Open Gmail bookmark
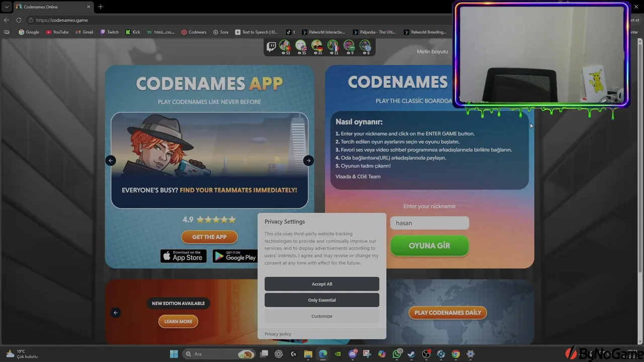 (x=84, y=32)
